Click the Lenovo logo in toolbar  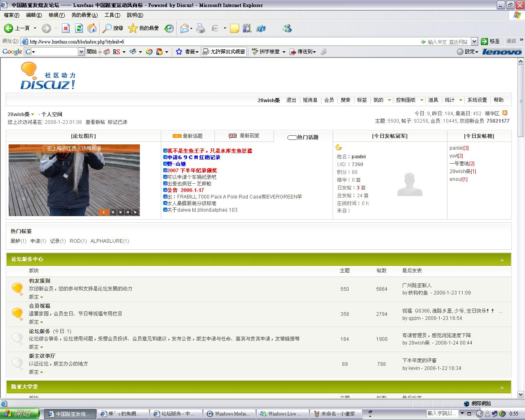coord(502,52)
